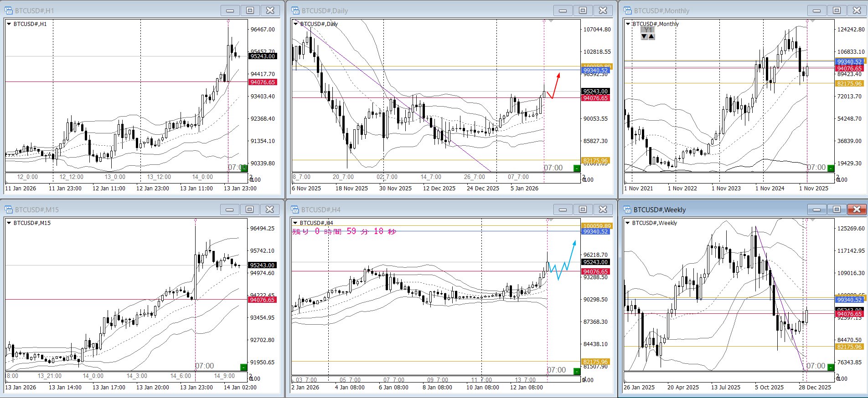Screen dimensions: 868x398
Task: Click the up arrow under Y1 on Monthly chart
Action: [x=651, y=36]
